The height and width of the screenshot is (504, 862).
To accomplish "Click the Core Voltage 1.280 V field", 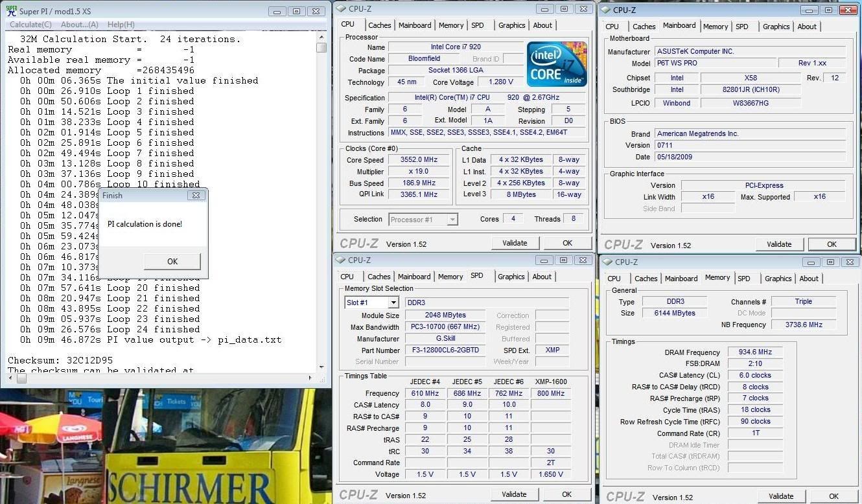I will pyautogui.click(x=500, y=82).
